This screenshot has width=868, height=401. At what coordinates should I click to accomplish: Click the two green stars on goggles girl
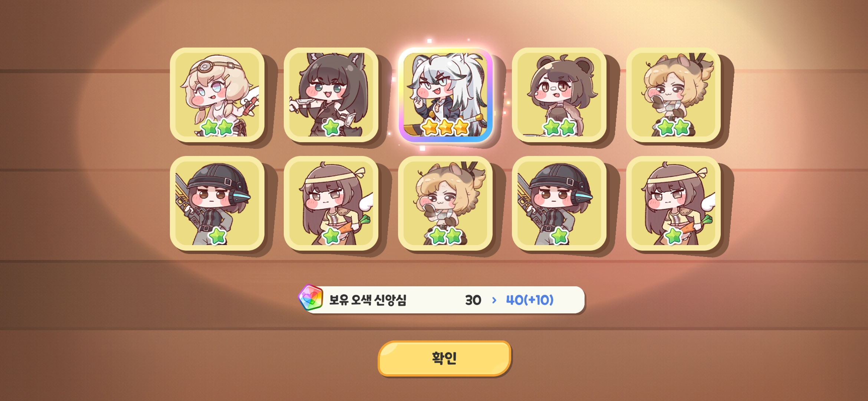tap(217, 128)
